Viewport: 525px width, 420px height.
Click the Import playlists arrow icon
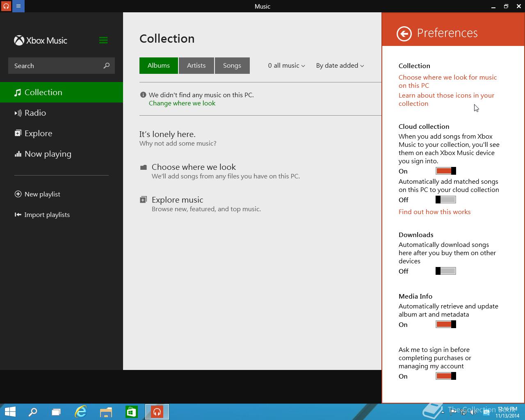(x=18, y=215)
